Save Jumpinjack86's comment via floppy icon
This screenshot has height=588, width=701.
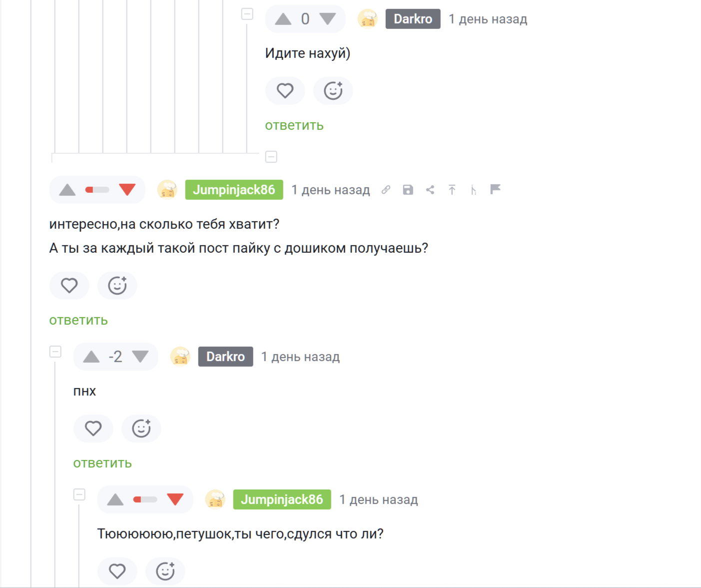(408, 190)
